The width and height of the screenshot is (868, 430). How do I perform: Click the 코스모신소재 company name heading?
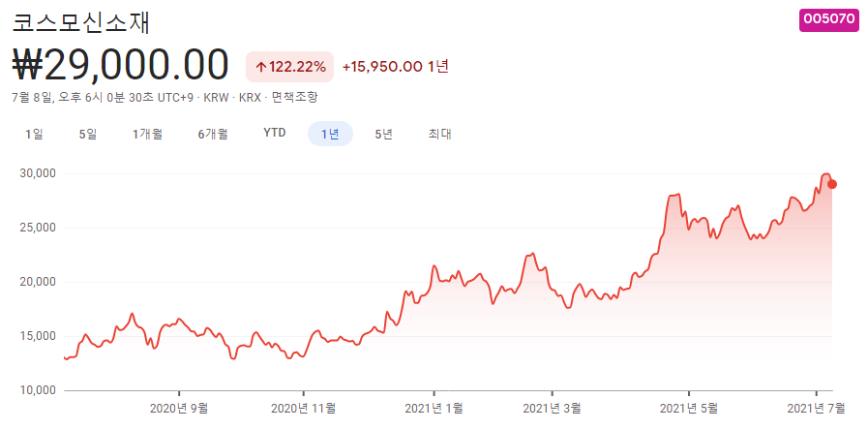pyautogui.click(x=81, y=21)
